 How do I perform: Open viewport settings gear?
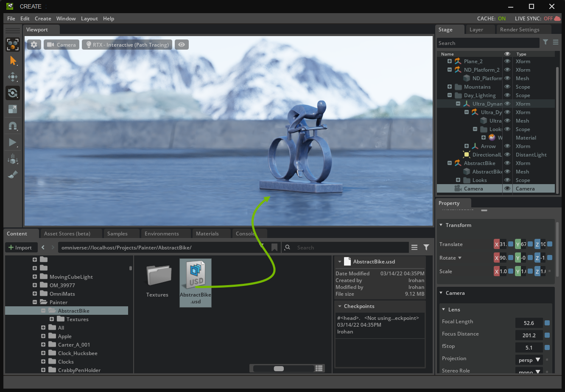(x=34, y=45)
